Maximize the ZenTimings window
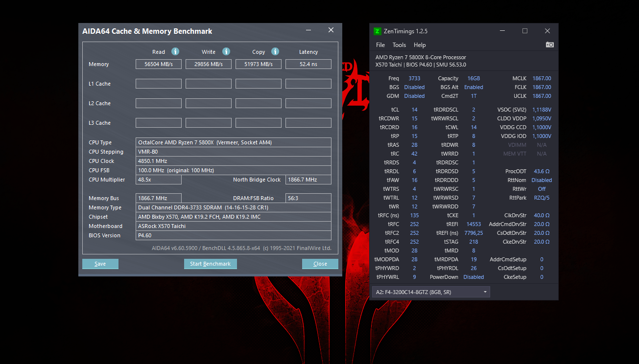Screen dimensions: 639x364 click(525, 31)
